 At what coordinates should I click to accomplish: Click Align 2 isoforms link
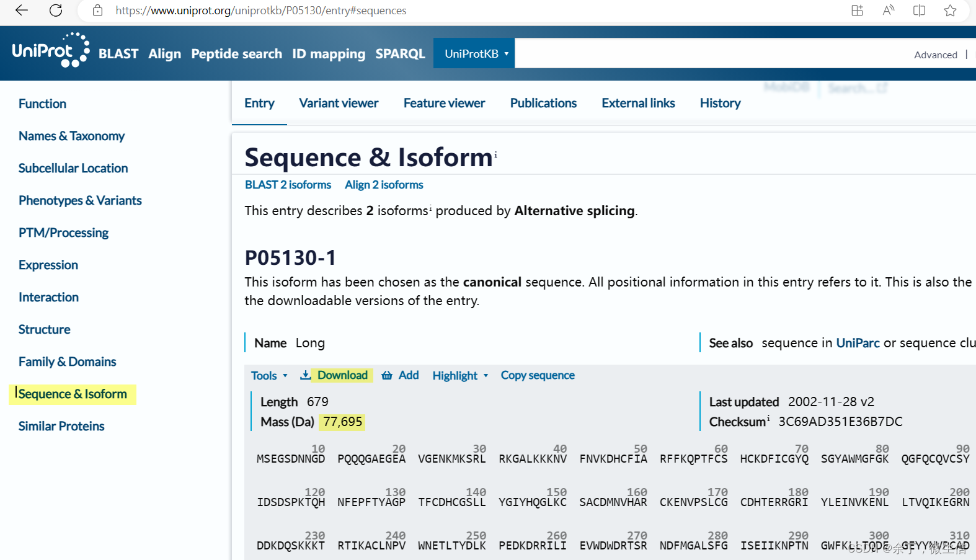tap(384, 185)
